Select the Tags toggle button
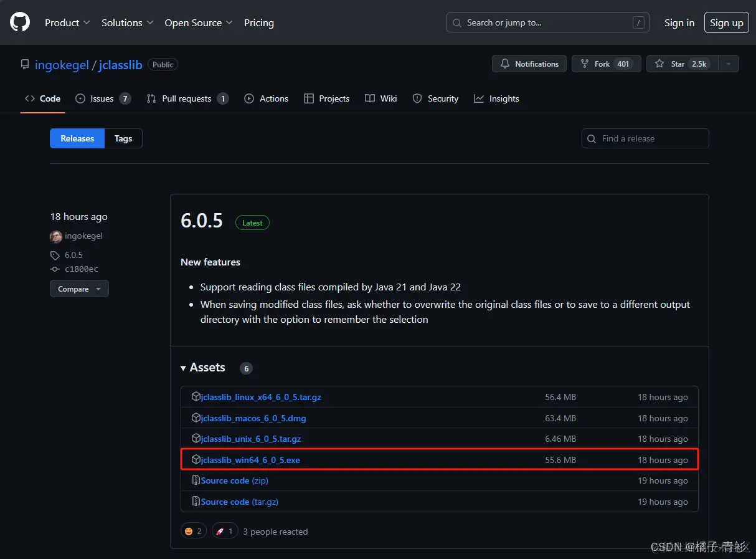The height and width of the screenshot is (559, 756). [123, 138]
